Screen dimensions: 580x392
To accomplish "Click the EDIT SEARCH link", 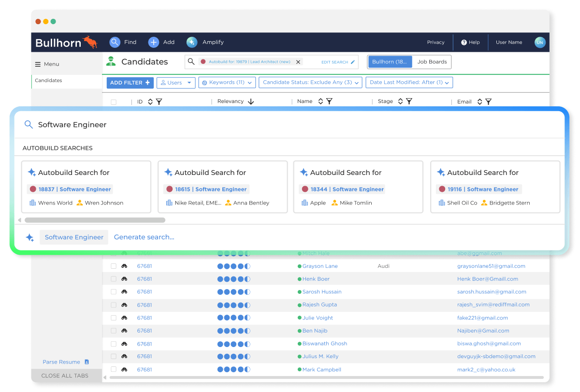I will click(x=334, y=62).
